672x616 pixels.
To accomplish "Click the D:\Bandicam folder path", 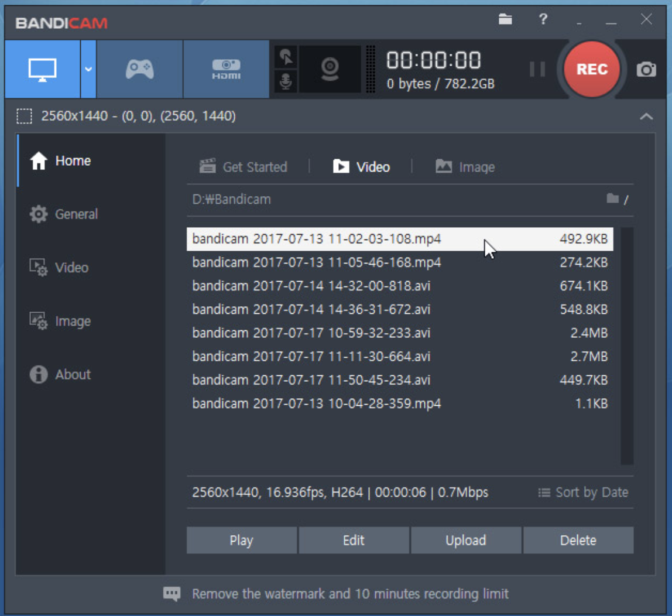I will coord(231,199).
